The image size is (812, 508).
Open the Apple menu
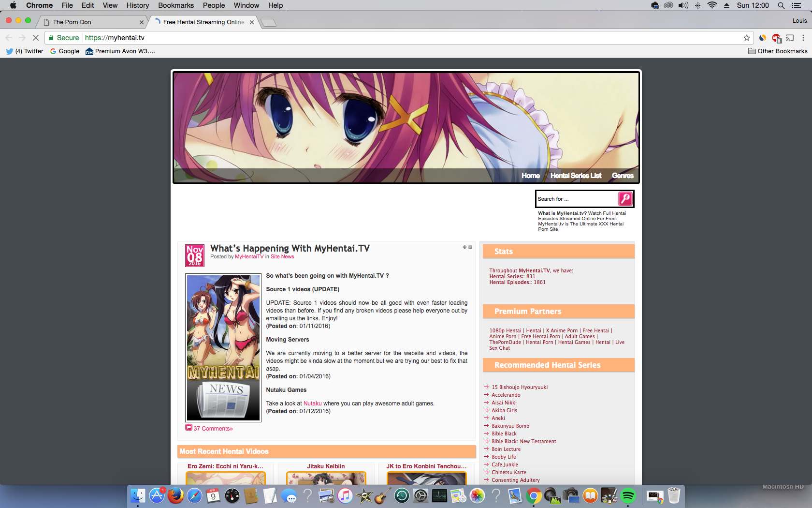[x=13, y=5]
